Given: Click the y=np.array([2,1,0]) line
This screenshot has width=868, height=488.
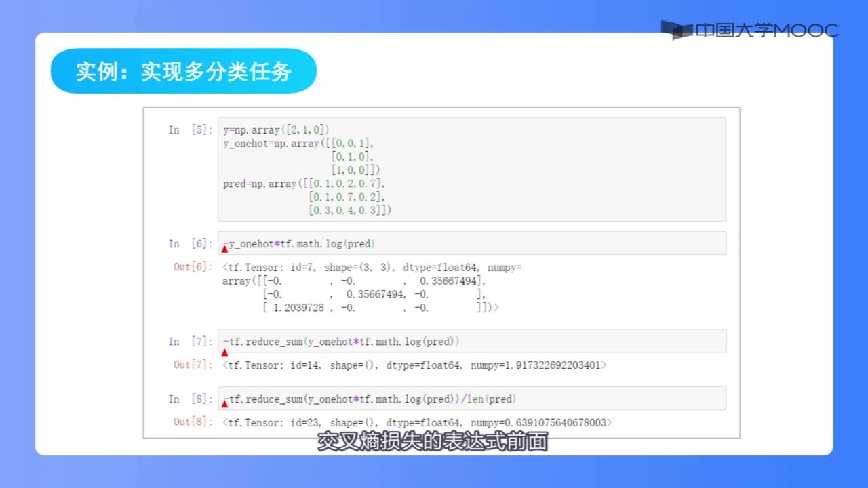Looking at the screenshot, I should coord(276,129).
